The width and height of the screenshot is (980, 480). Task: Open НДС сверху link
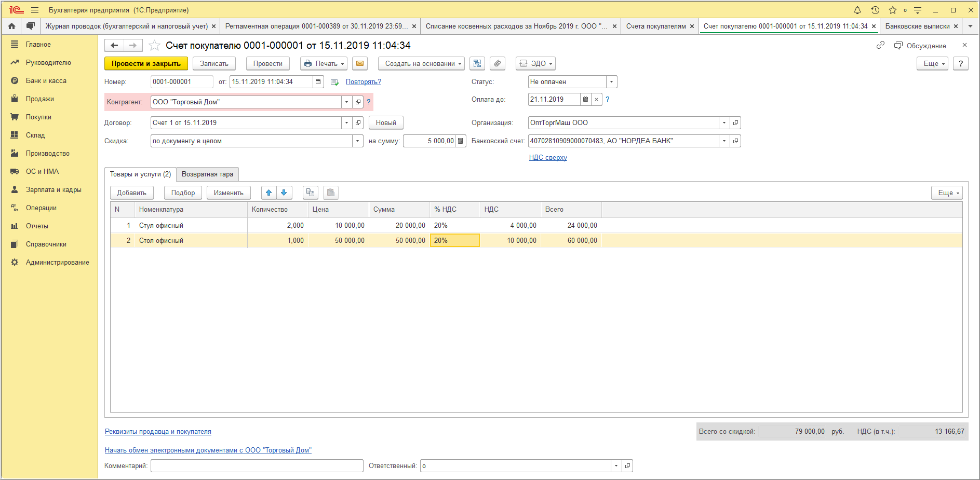[548, 158]
